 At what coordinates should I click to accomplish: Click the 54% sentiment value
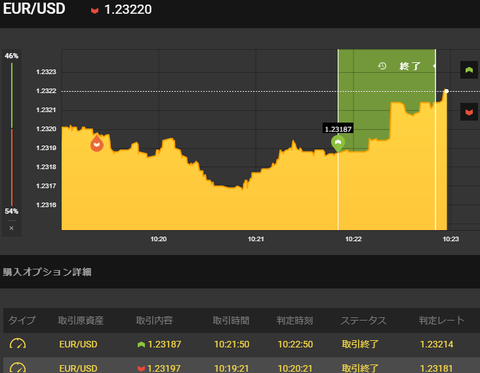11,211
